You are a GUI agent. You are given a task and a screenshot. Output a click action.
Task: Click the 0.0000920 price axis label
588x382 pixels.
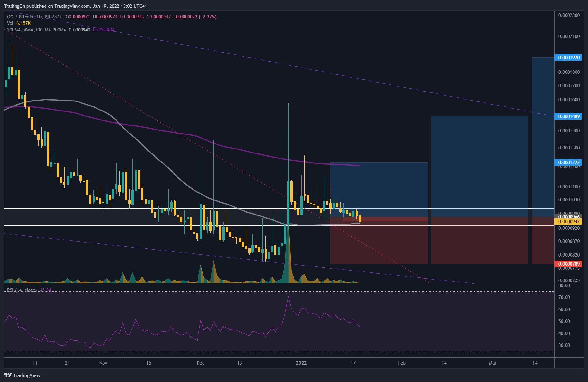[569, 228]
